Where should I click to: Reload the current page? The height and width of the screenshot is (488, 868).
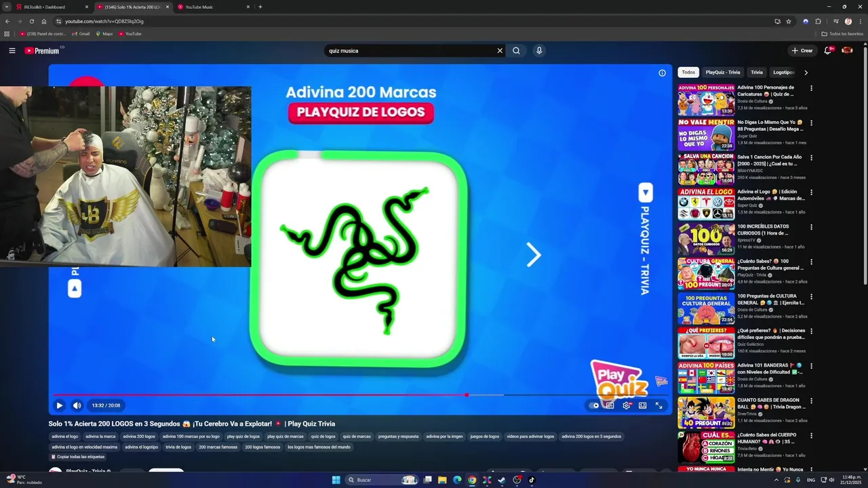32,21
